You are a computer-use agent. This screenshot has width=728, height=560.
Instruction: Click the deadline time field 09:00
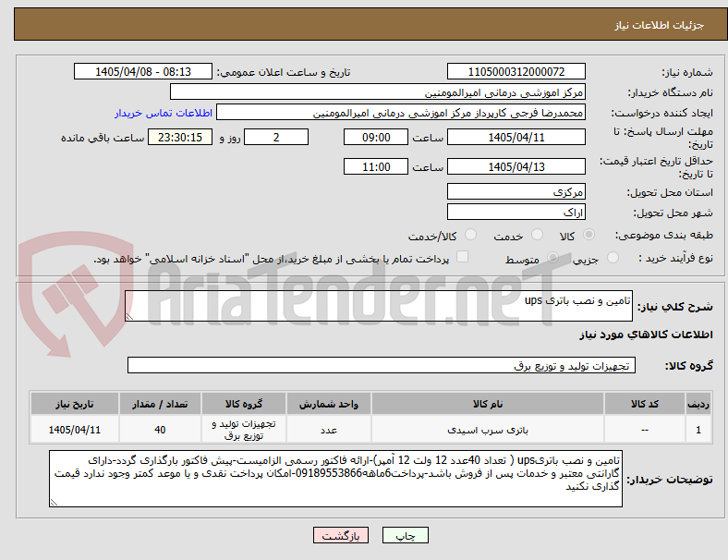pyautogui.click(x=376, y=137)
